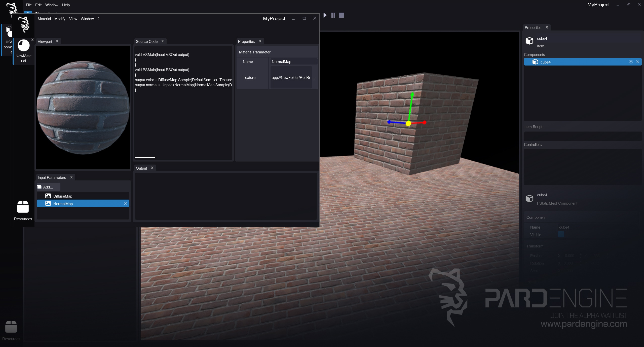Select the NewMaterial sphere icon
Screen dimensions: 644x347
pyautogui.click(x=24, y=46)
